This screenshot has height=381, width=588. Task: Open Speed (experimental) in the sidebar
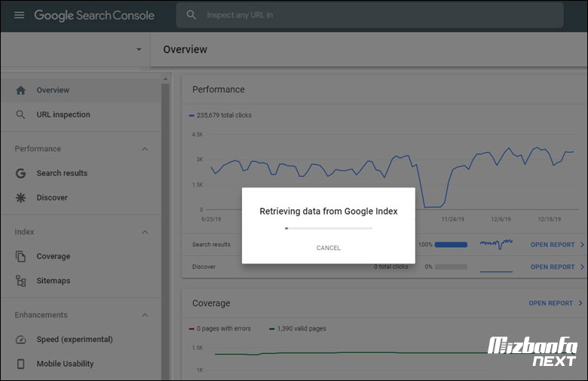click(81, 340)
